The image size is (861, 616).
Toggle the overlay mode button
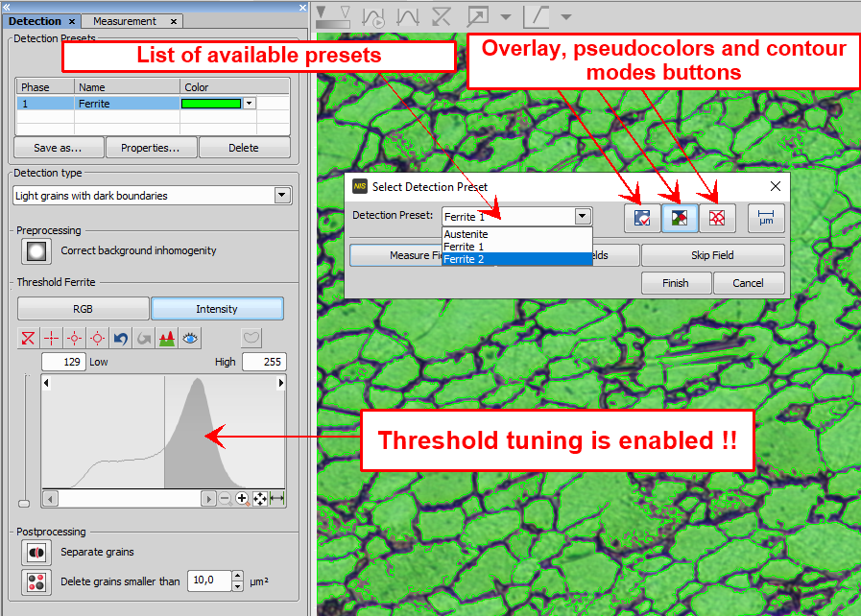pyautogui.click(x=641, y=218)
